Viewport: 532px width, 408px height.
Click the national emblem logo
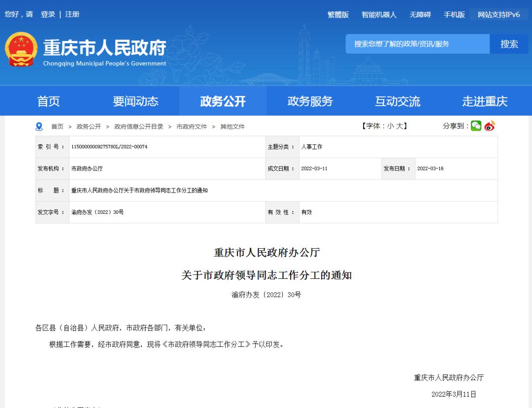21,50
